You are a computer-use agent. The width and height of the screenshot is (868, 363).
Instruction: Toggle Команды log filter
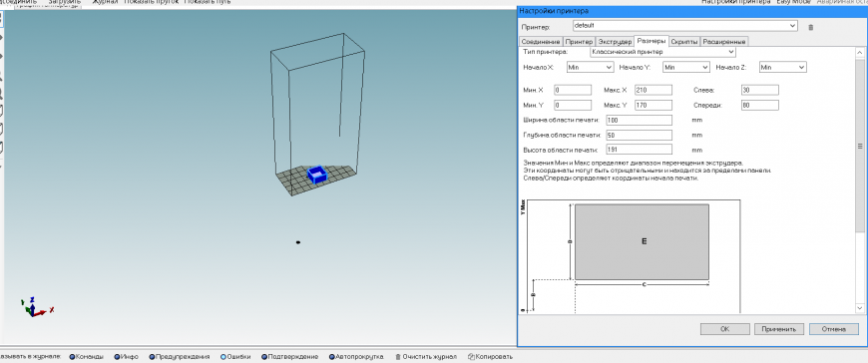point(87,357)
